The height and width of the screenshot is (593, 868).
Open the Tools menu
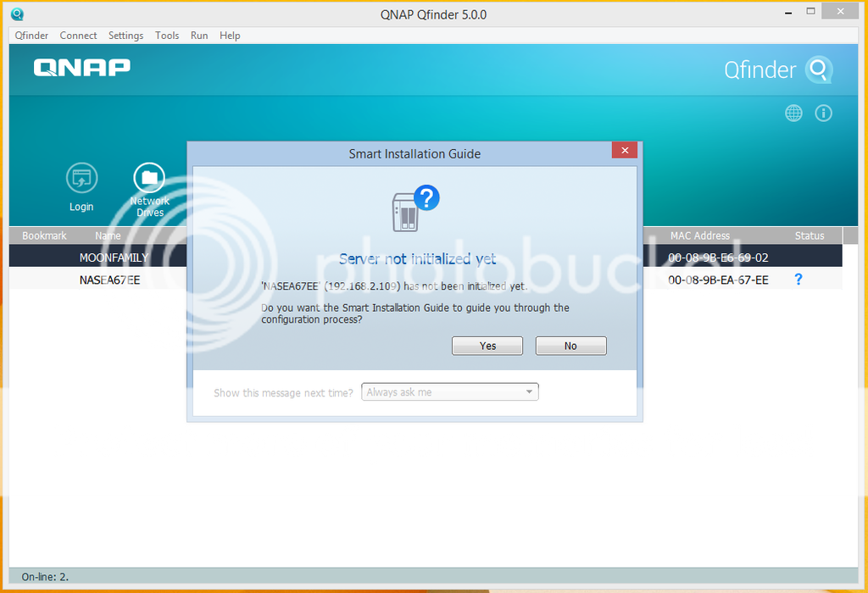click(x=167, y=36)
